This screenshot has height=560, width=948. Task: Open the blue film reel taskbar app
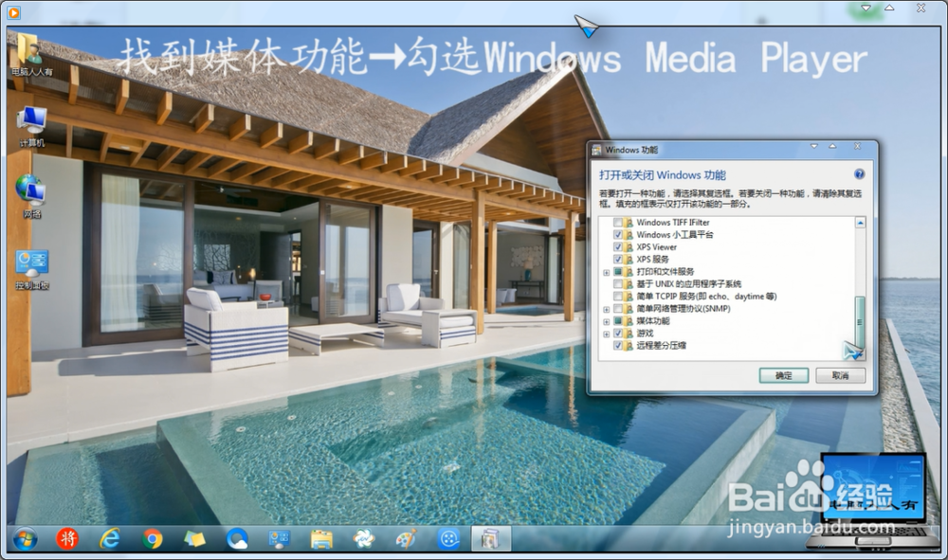click(x=448, y=538)
